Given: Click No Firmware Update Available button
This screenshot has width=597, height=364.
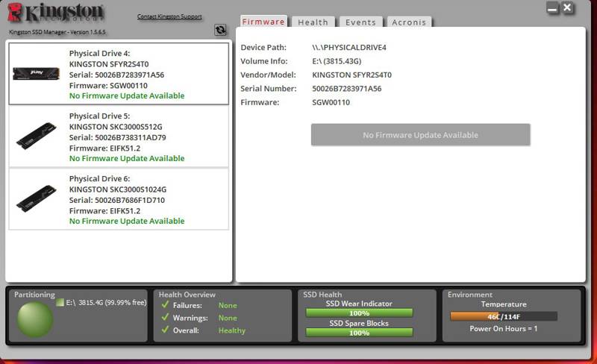Looking at the screenshot, I should 420,135.
